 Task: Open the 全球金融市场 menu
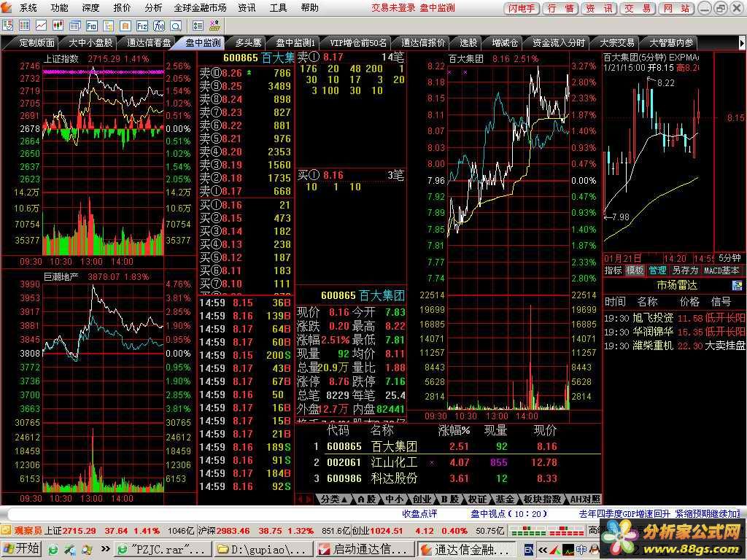(x=200, y=7)
